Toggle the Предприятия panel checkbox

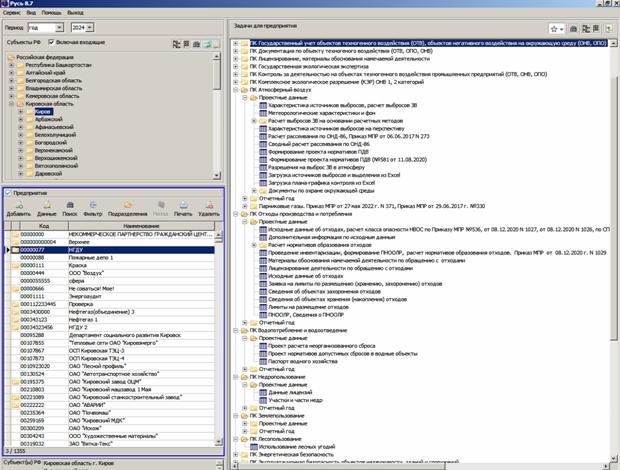(x=7, y=193)
